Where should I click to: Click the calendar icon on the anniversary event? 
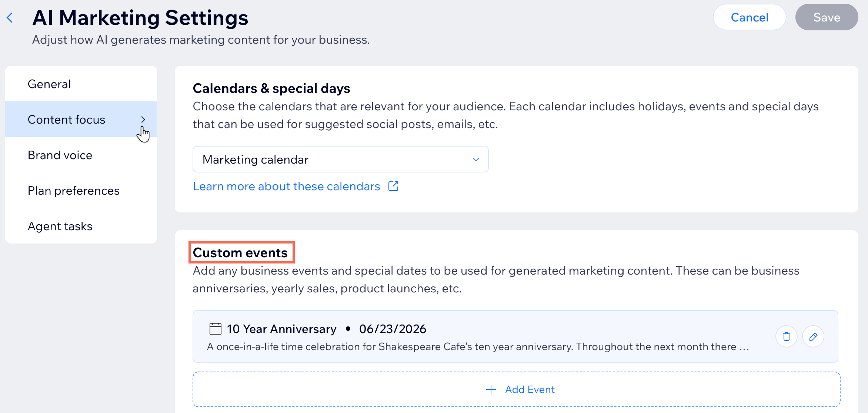click(215, 329)
